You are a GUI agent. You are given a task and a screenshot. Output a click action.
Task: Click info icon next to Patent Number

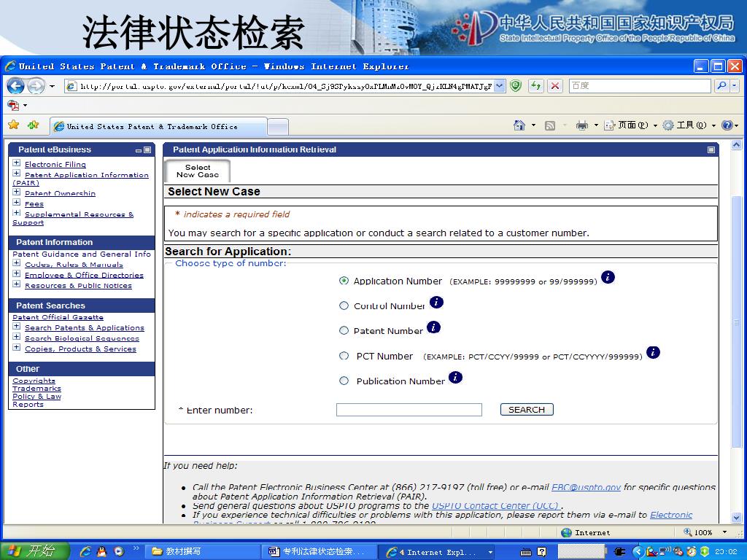pos(433,327)
